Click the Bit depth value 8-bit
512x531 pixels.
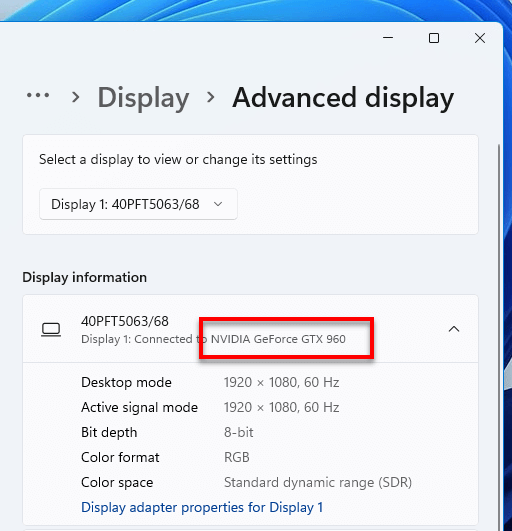238,432
